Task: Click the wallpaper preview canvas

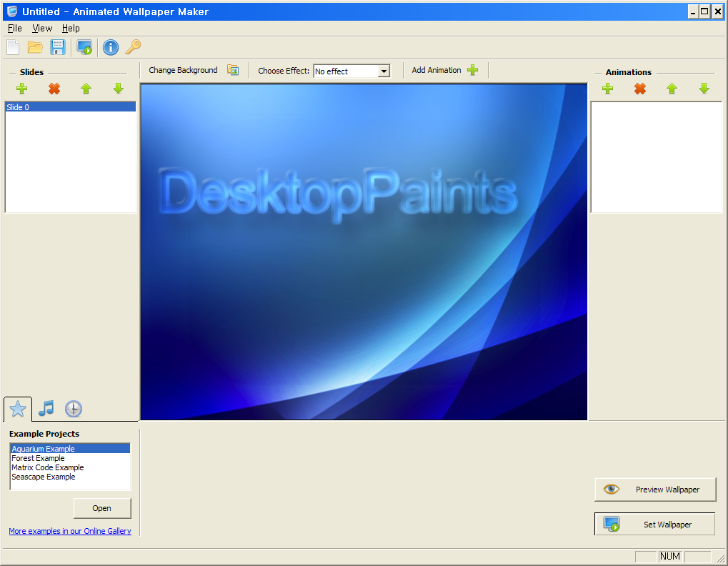Action: click(x=364, y=252)
